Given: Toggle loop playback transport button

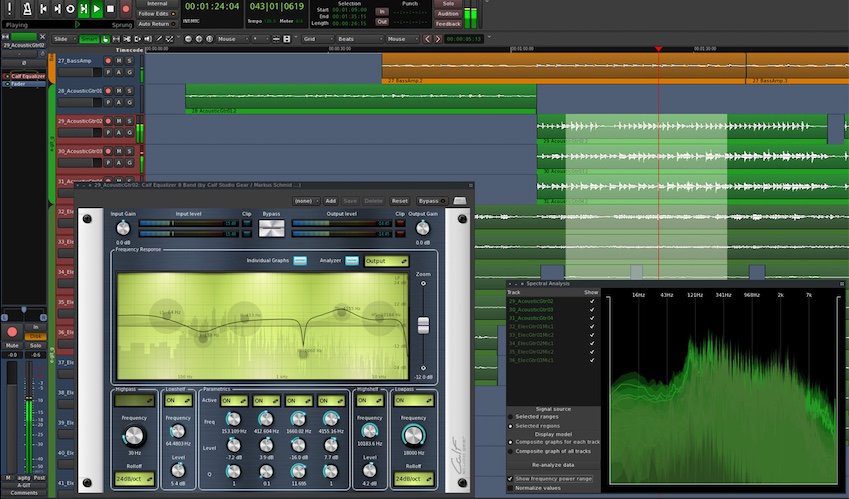Looking at the screenshot, I should (70, 9).
